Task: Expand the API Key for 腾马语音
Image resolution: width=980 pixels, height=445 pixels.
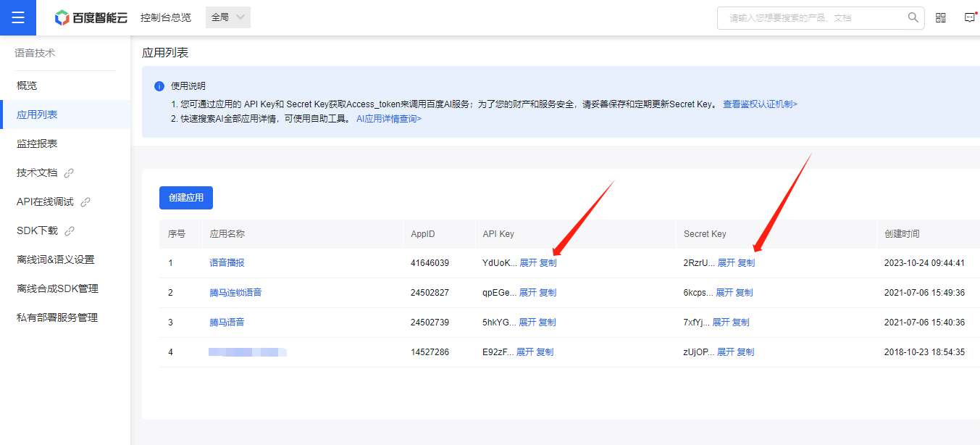Action: [x=528, y=323]
